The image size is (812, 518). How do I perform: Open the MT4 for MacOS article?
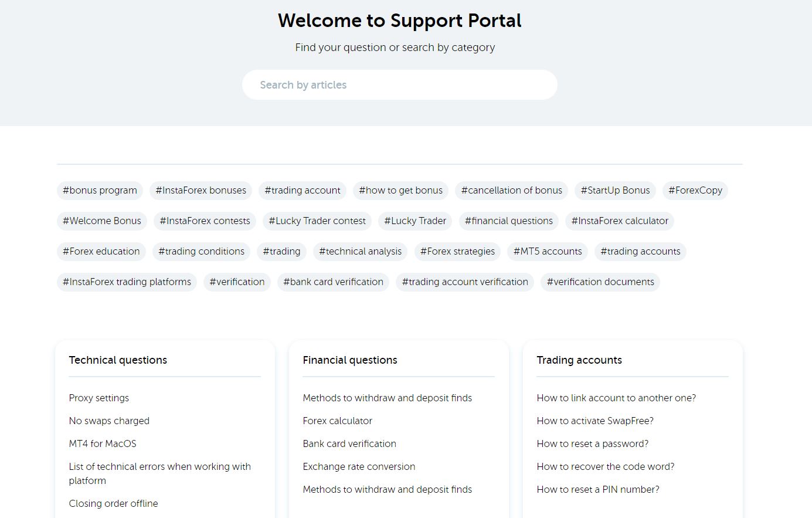[103, 443]
